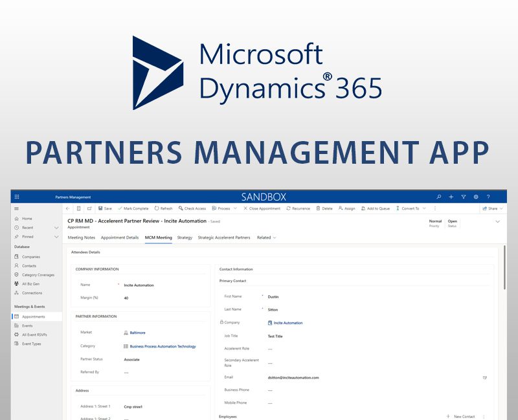Screen dimensions: 518x420
Task: Click the Baltimore market link
Action: click(137, 333)
